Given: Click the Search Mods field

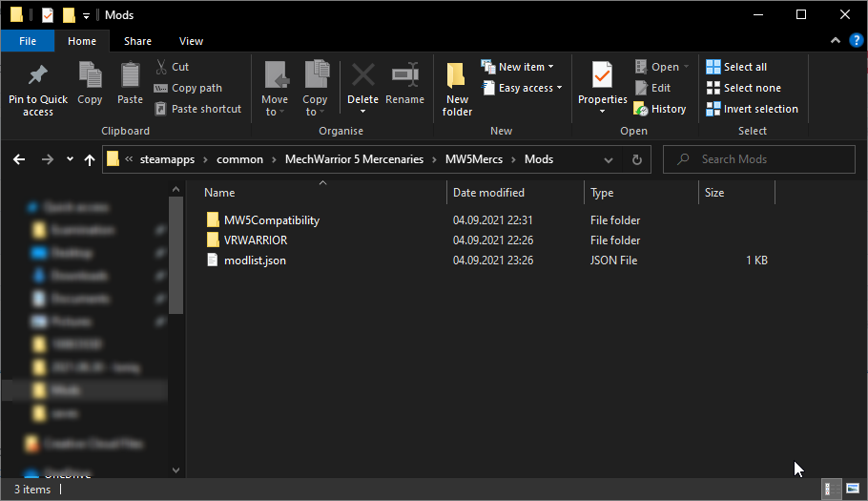Looking at the screenshot, I should pyautogui.click(x=759, y=159).
